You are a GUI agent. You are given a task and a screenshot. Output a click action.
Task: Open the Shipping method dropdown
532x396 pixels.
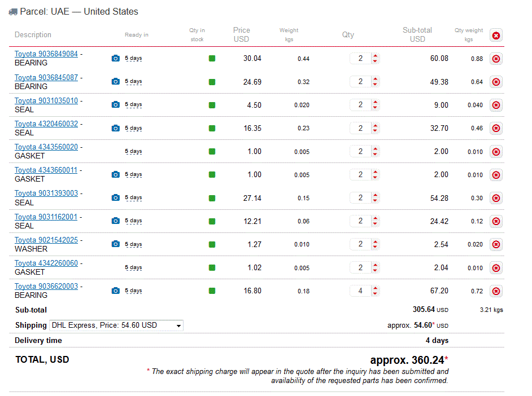coord(116,325)
